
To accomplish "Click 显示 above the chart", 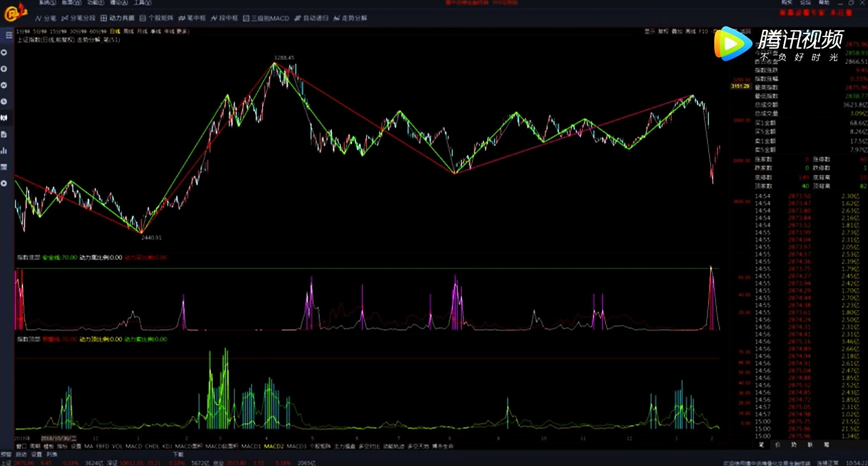I will click(x=650, y=31).
